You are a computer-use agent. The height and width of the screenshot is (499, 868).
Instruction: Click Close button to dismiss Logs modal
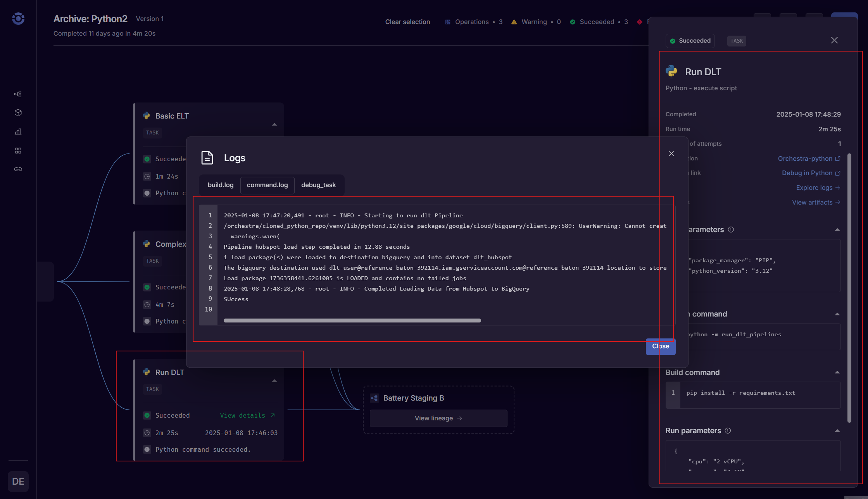pos(661,346)
